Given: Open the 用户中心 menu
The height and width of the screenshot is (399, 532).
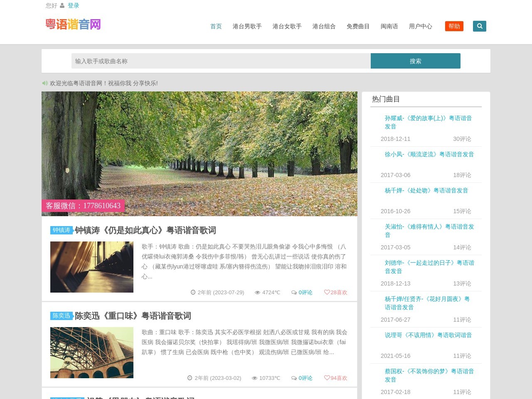Looking at the screenshot, I should (420, 26).
